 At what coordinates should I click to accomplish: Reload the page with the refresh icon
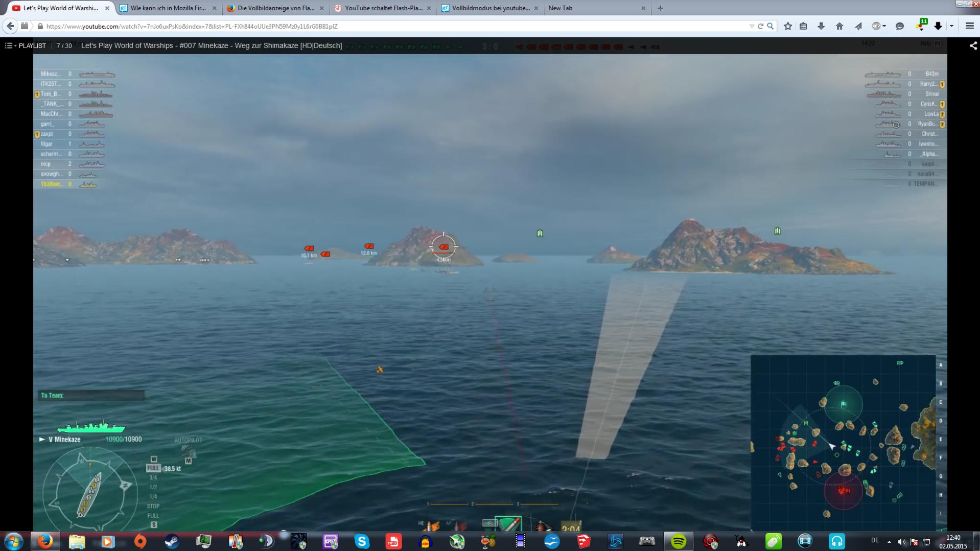click(x=760, y=26)
